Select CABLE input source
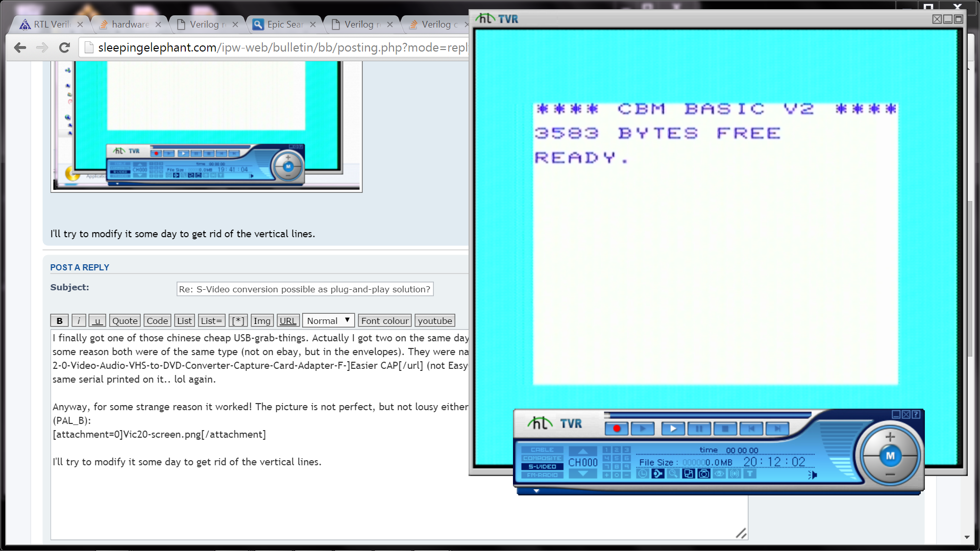 (x=542, y=449)
